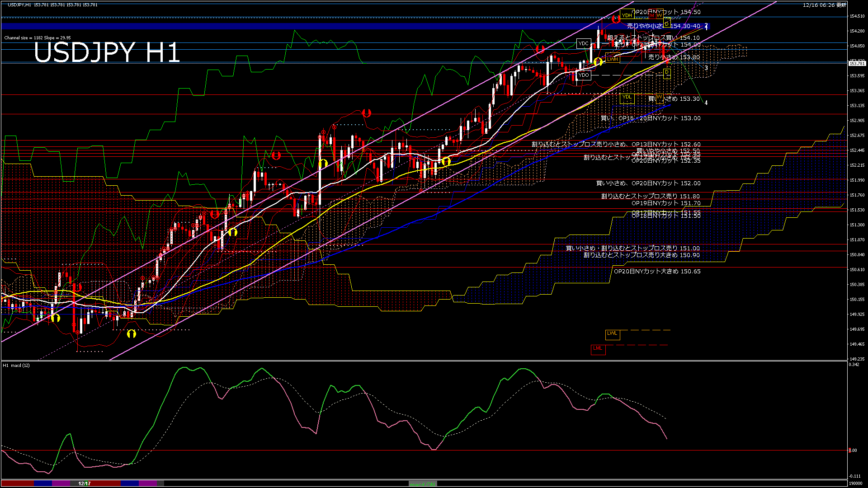Image resolution: width=868 pixels, height=488 pixels.
Task: Click the 買い小さめ、OP20日NYカット 152.00 label
Action: pyautogui.click(x=648, y=183)
